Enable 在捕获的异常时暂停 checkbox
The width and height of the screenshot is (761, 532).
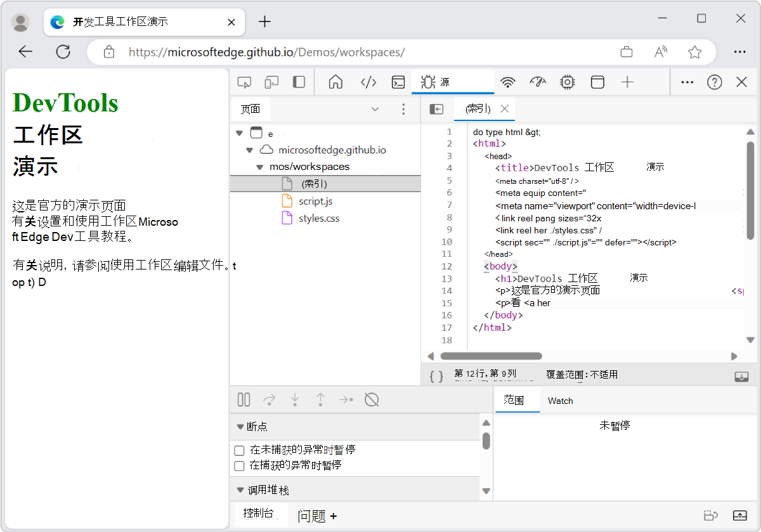[239, 465]
